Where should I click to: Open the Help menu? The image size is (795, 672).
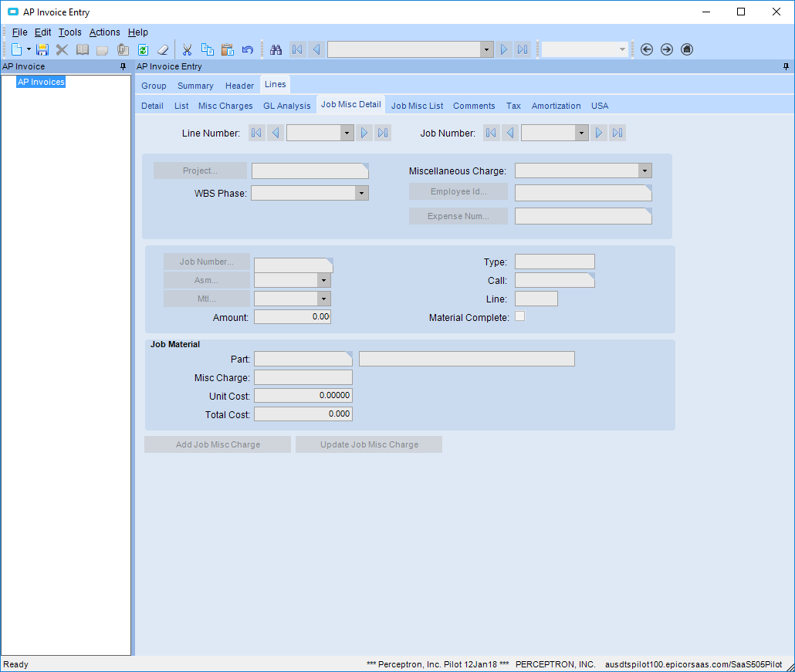point(138,32)
